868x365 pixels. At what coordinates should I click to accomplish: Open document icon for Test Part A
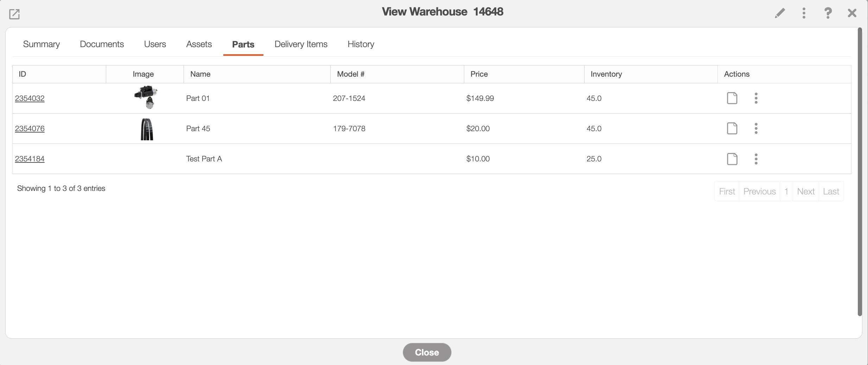pyautogui.click(x=732, y=159)
